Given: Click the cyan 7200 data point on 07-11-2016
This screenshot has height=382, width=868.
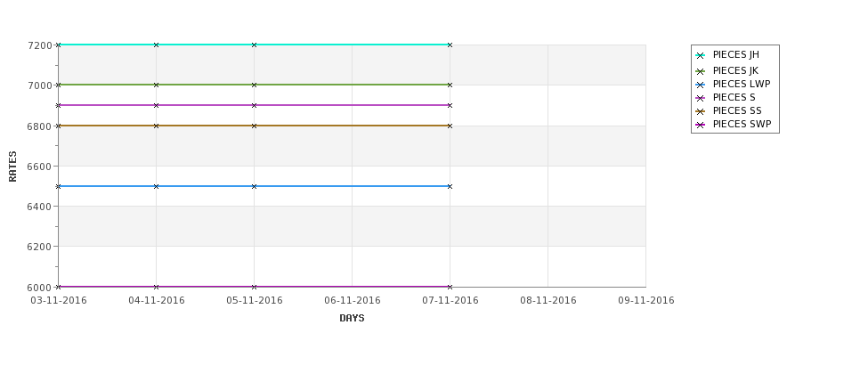Looking at the screenshot, I should 450,45.
